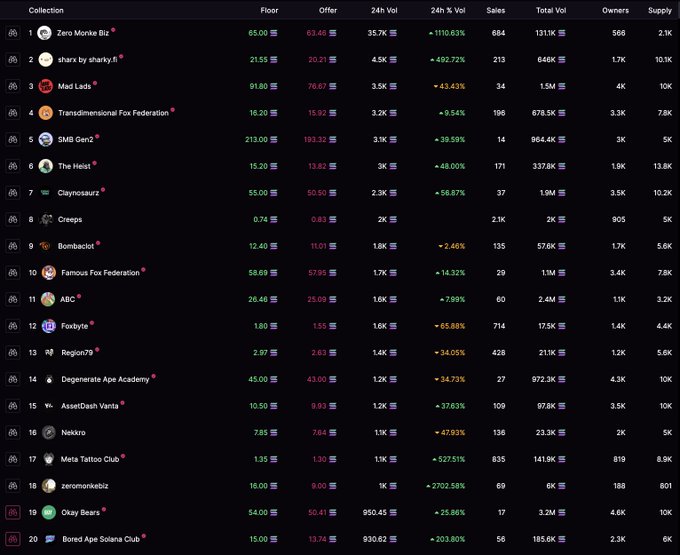Viewport: 680px width, 555px height.
Task: Click the Mad Lads red avatar
Action: [46, 86]
